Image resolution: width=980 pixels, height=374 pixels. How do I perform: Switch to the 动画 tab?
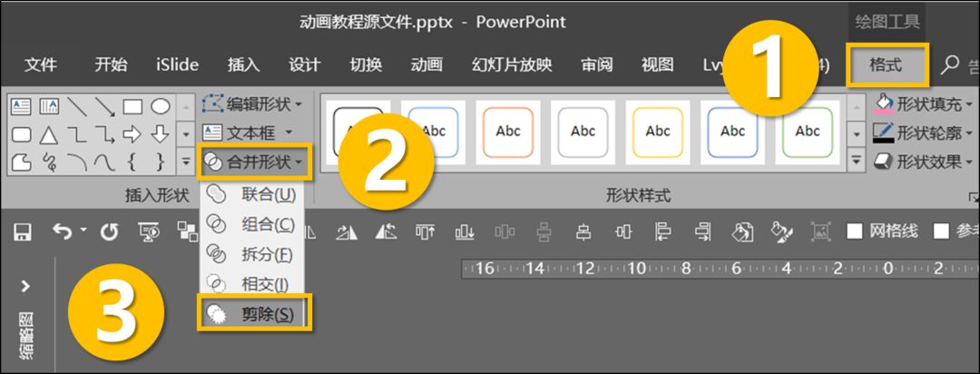click(426, 64)
